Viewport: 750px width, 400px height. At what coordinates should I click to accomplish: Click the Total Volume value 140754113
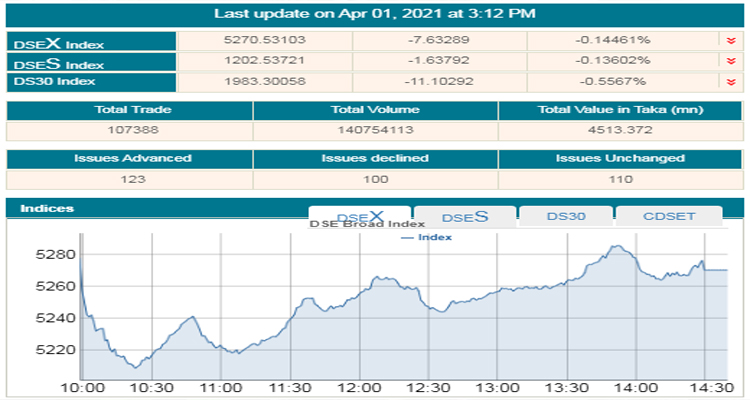[374, 130]
